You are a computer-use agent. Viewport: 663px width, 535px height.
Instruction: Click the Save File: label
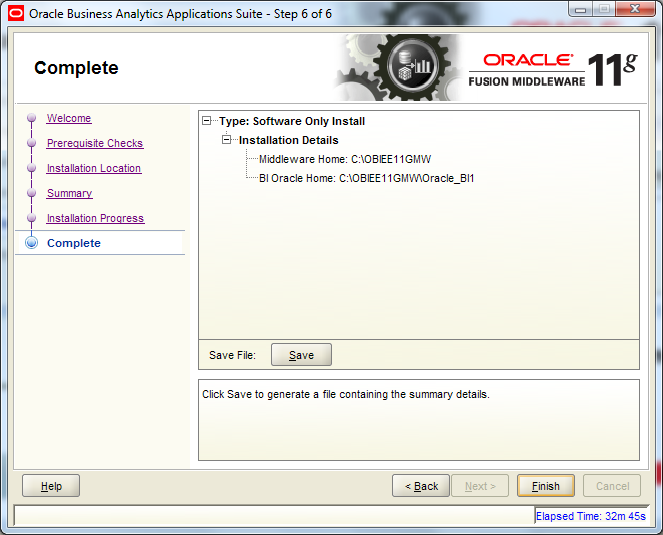232,355
